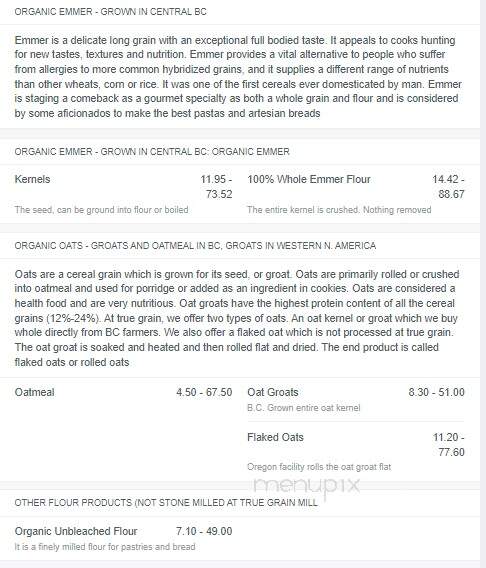
Task: Select the Other Flour Products heading
Action: click(166, 502)
